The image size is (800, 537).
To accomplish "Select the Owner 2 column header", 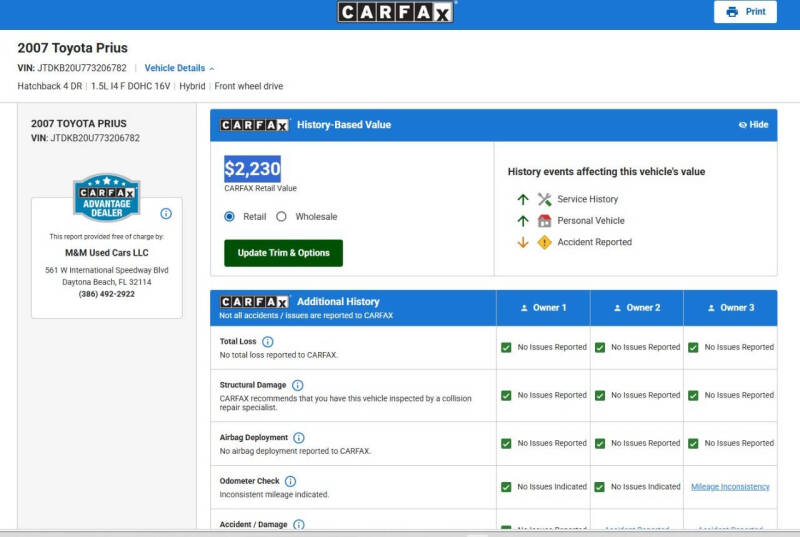I will [637, 308].
